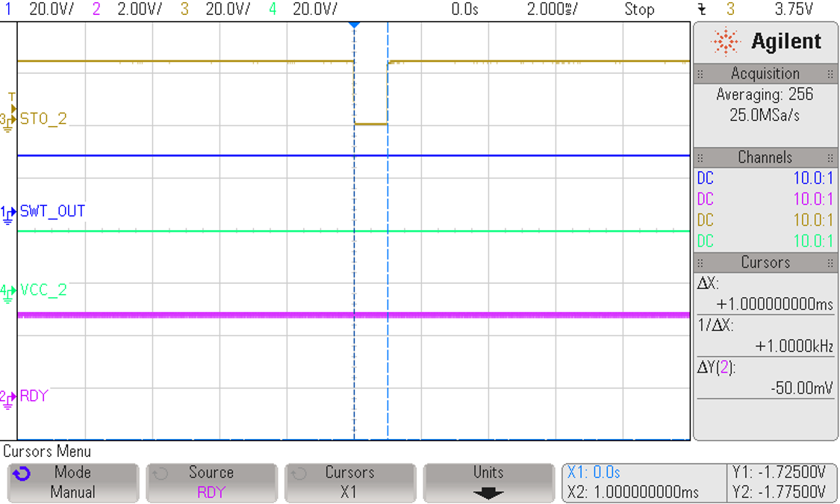Viewport: 840px width, 504px height.
Task: Click the Agilent logo
Action: pyautogui.click(x=767, y=41)
